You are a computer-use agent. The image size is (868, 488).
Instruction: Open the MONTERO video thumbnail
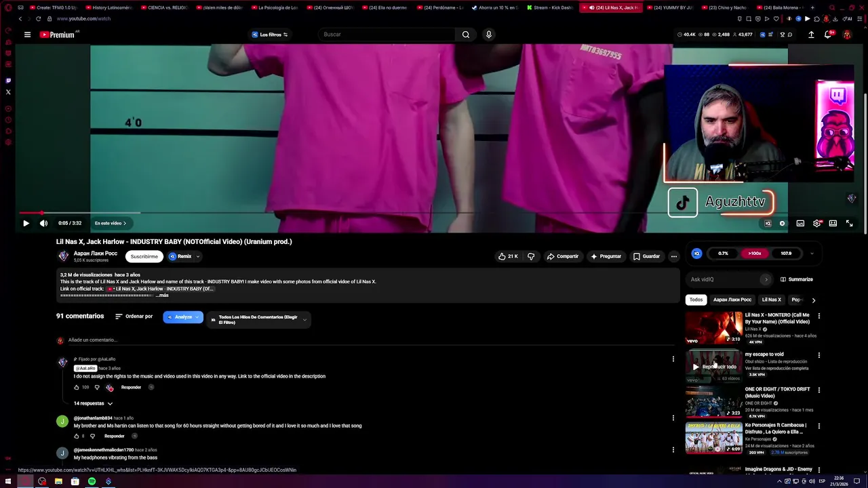[714, 328]
